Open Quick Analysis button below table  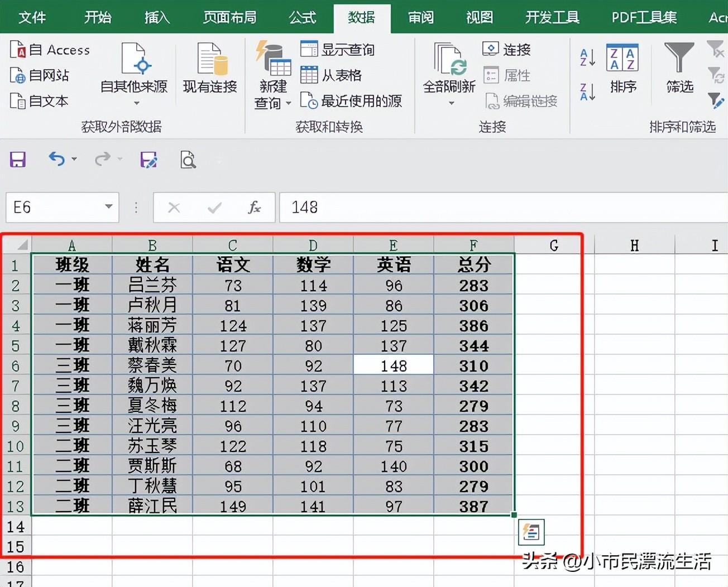tap(531, 532)
